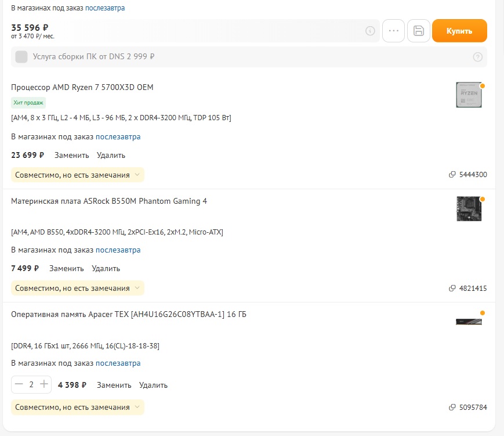Click the Хит продаж badge on the processor
Screen dimensions: 504x436
[x=28, y=103]
